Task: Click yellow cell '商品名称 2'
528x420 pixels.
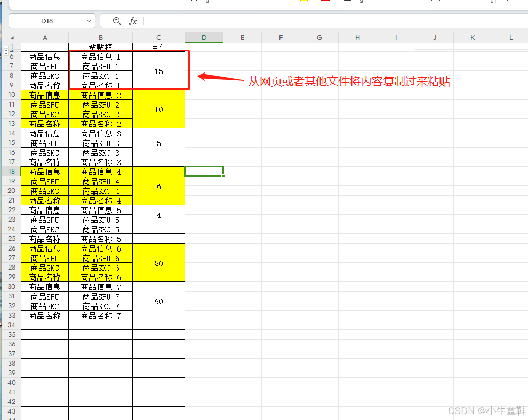Action: coord(101,124)
